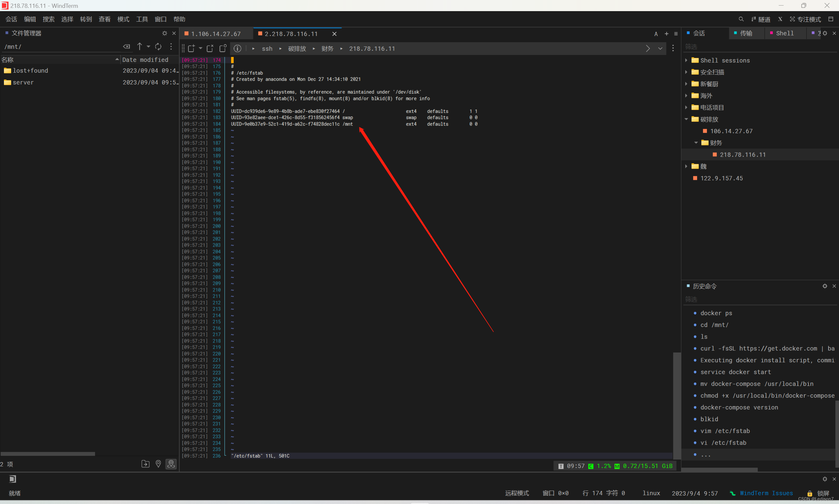Open the 工具 menu

(x=142, y=19)
